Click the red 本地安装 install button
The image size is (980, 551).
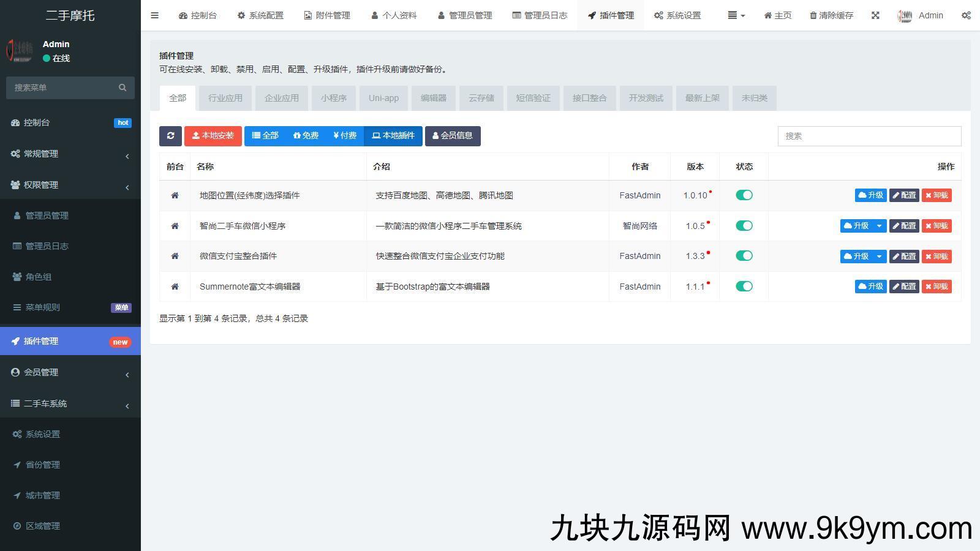click(213, 136)
